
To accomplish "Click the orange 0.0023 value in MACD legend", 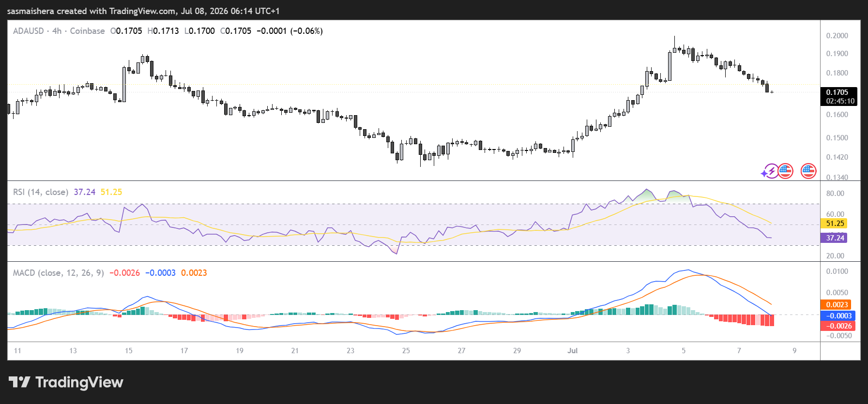I will (194, 273).
